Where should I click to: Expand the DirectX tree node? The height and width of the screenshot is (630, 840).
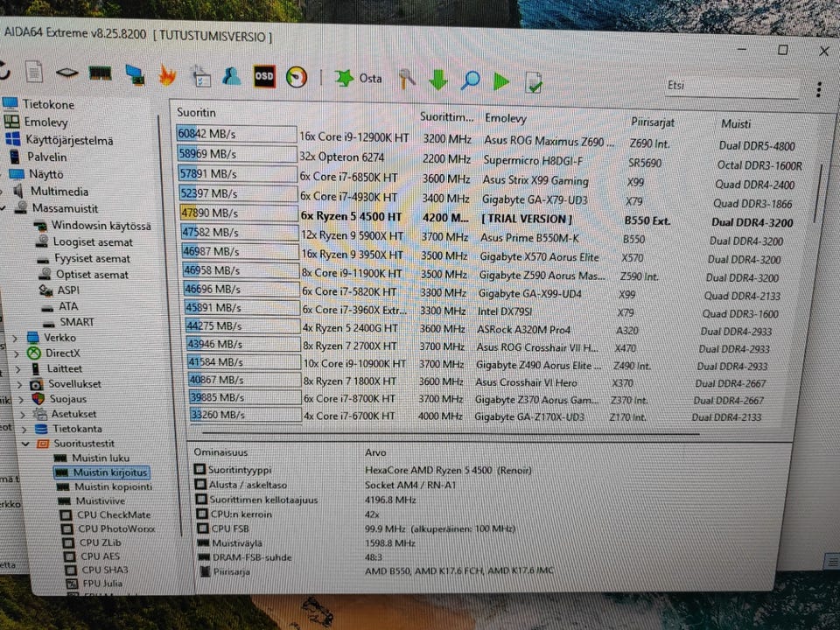[x=17, y=353]
